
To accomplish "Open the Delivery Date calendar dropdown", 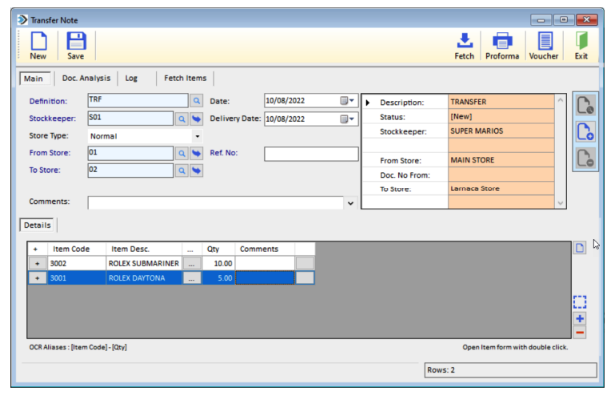I will coord(347,119).
